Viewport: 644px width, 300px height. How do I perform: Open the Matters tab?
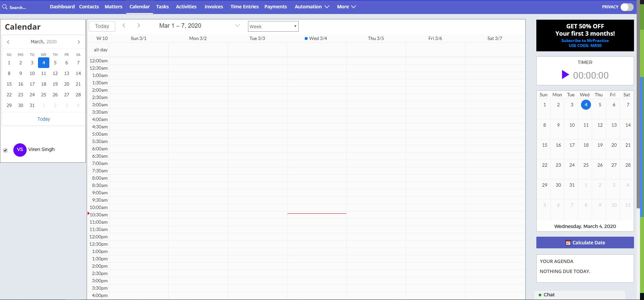coord(113,7)
